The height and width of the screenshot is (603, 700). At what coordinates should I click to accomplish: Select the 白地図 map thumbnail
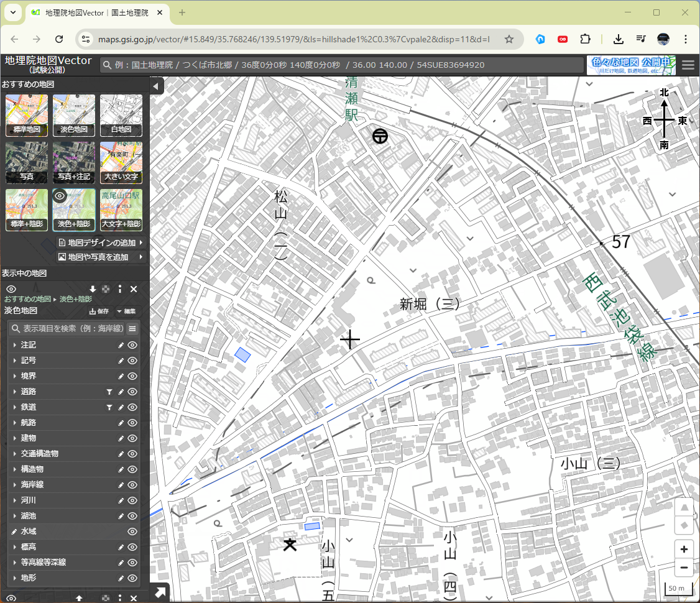[121, 115]
